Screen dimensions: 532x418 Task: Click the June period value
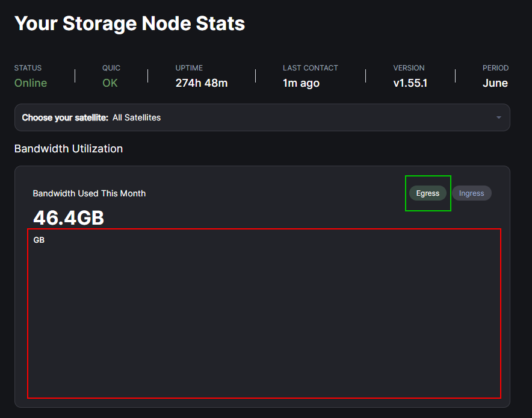click(x=495, y=83)
